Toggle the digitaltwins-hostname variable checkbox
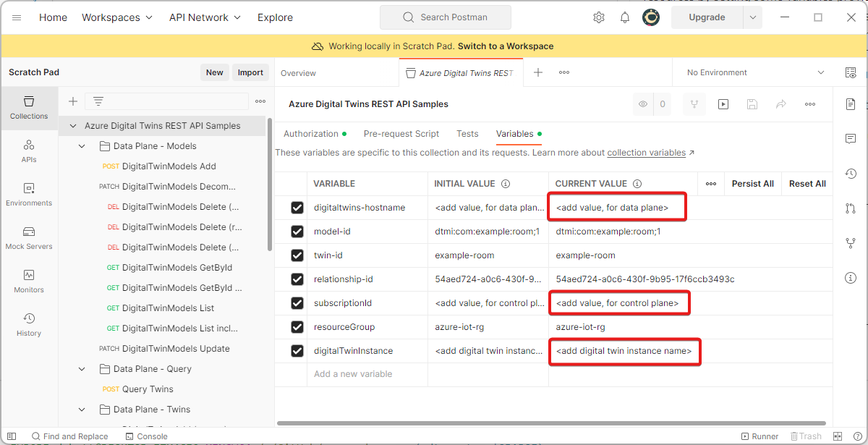This screenshot has width=868, height=445. coord(297,208)
